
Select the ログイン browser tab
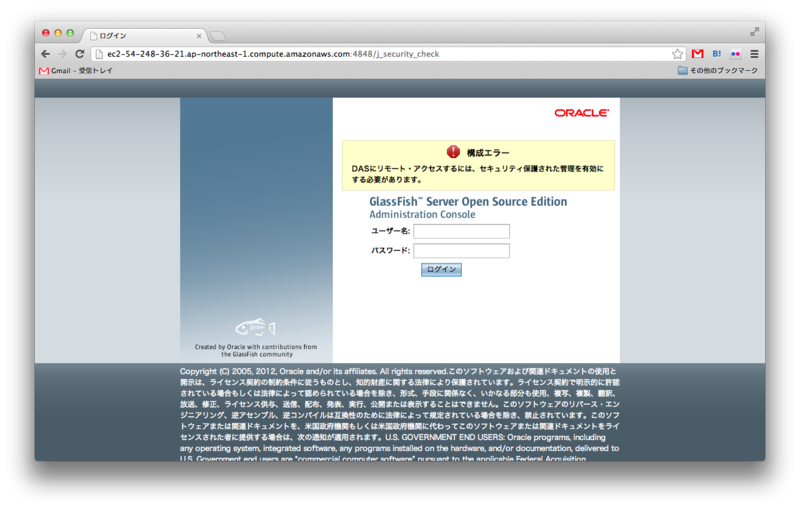click(x=144, y=36)
